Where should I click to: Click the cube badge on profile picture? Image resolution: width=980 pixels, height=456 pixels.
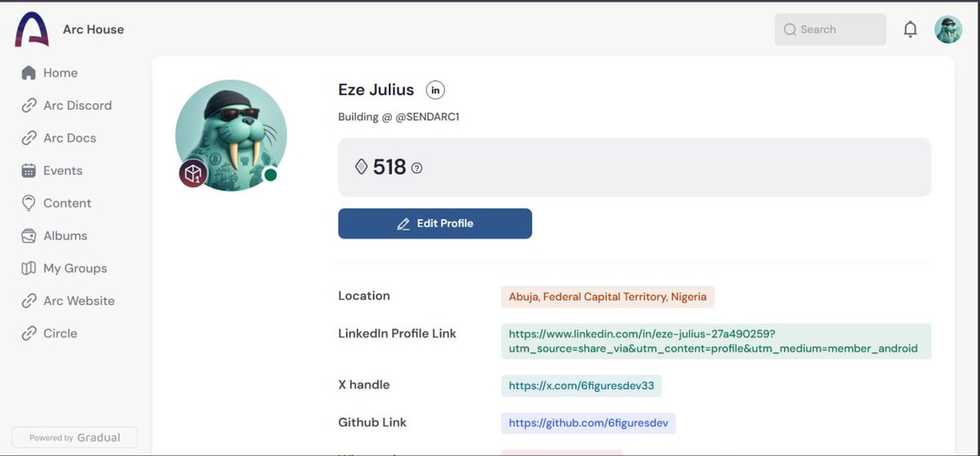[193, 173]
